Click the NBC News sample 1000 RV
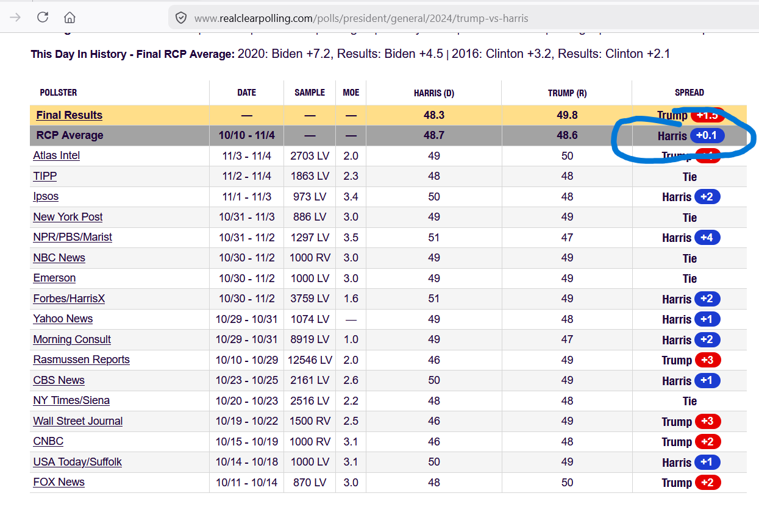This screenshot has width=759, height=532. coord(310,258)
